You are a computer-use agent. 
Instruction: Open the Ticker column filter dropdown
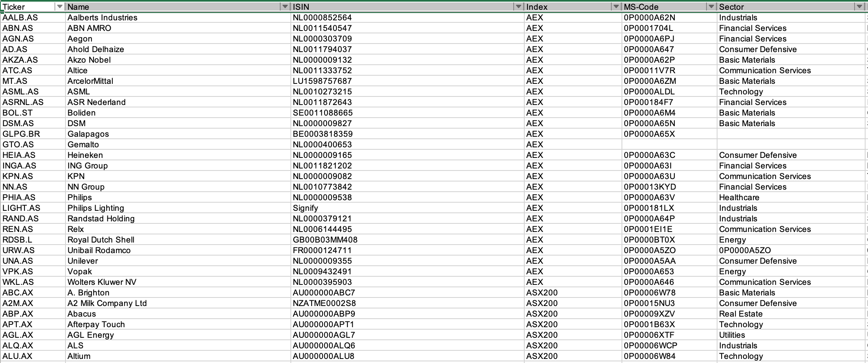pos(60,7)
